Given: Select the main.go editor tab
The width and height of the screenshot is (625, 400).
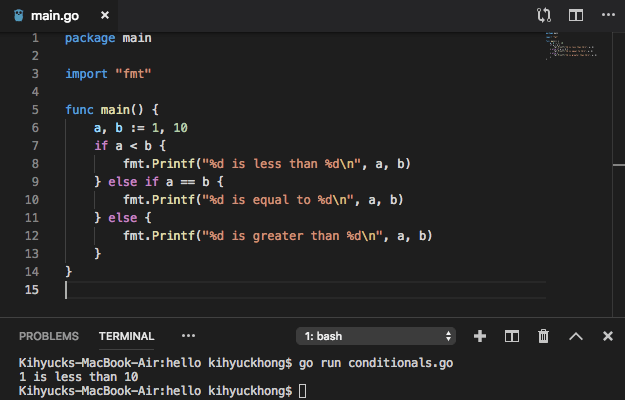Looking at the screenshot, I should (59, 16).
